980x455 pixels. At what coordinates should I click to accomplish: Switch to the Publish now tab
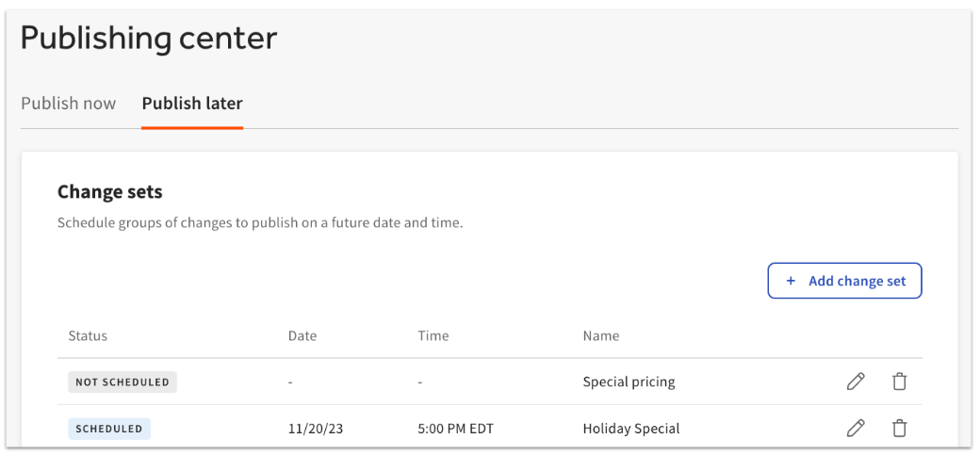pyautogui.click(x=69, y=104)
